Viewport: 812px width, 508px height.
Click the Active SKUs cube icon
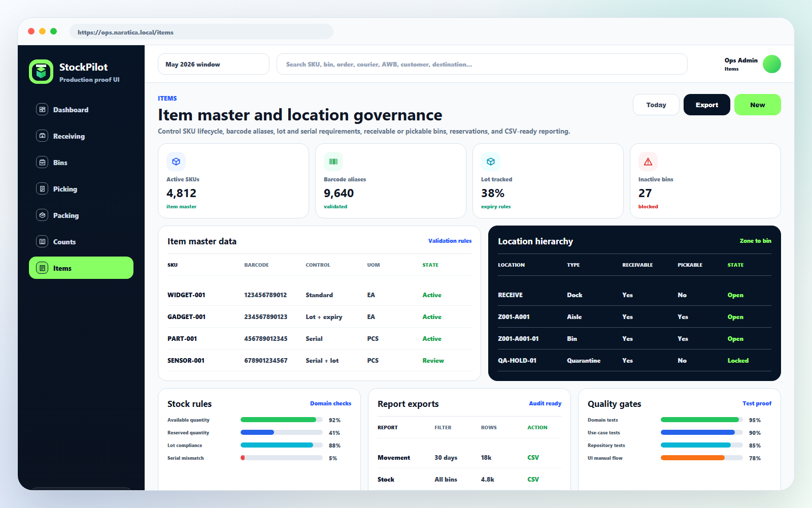tap(176, 162)
